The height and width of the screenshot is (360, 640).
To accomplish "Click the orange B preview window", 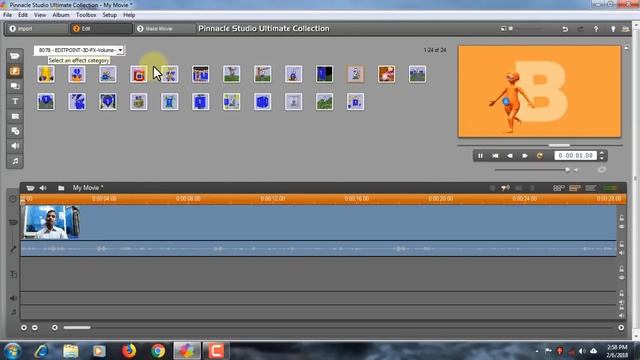I will tap(540, 91).
